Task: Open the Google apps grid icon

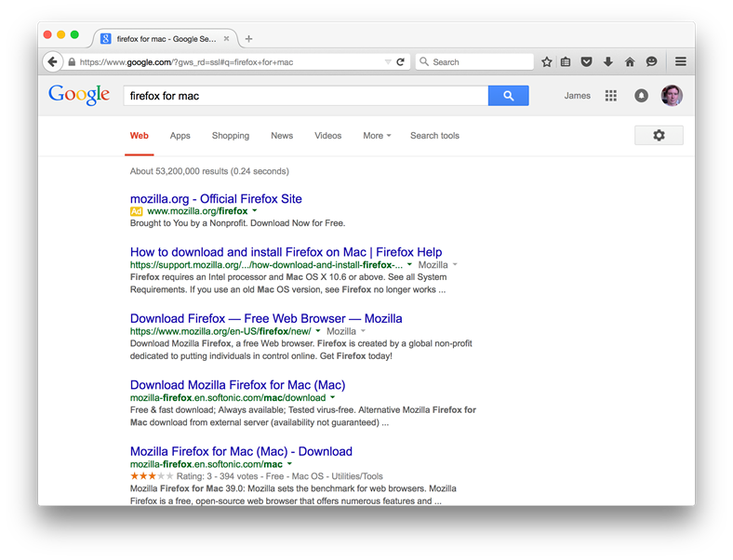Action: (610, 96)
